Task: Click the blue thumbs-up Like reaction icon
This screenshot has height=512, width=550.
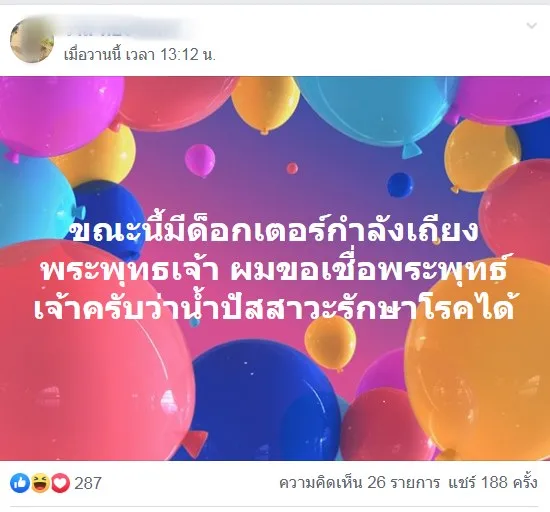Action: 20,483
